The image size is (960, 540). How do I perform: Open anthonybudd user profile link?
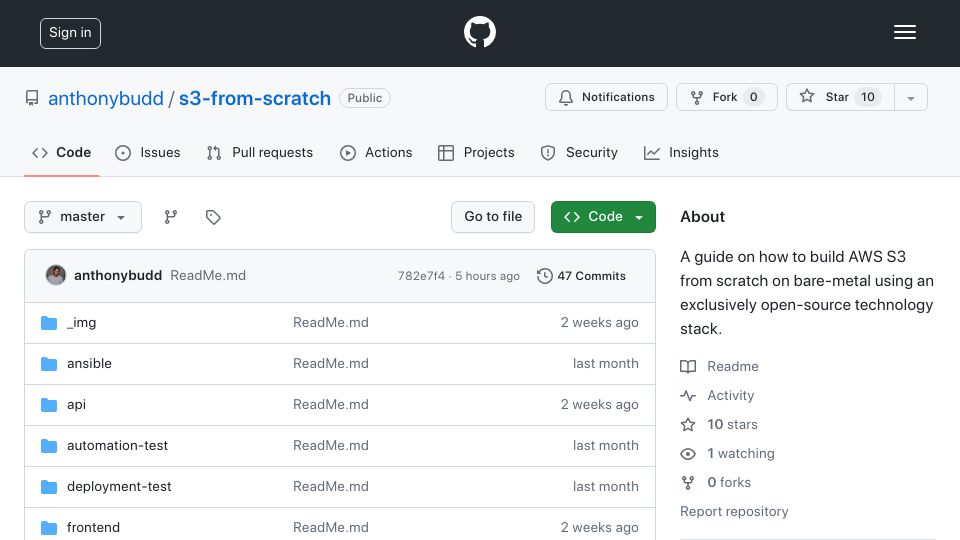pos(106,98)
